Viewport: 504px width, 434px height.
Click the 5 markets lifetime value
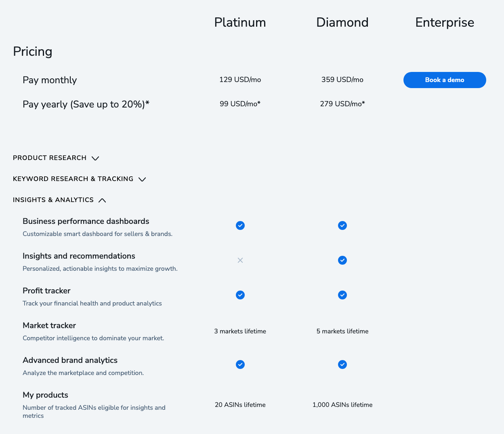[342, 331]
